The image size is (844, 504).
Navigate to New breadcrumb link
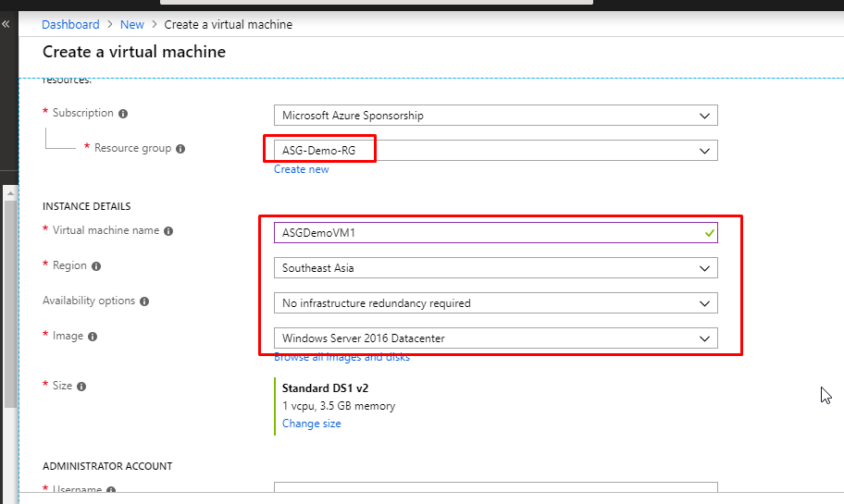tap(131, 25)
